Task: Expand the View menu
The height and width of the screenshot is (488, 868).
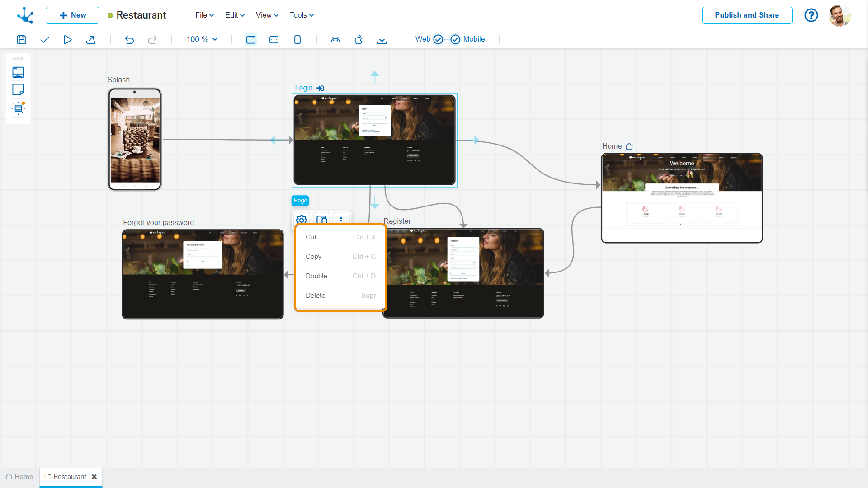Action: tap(266, 15)
